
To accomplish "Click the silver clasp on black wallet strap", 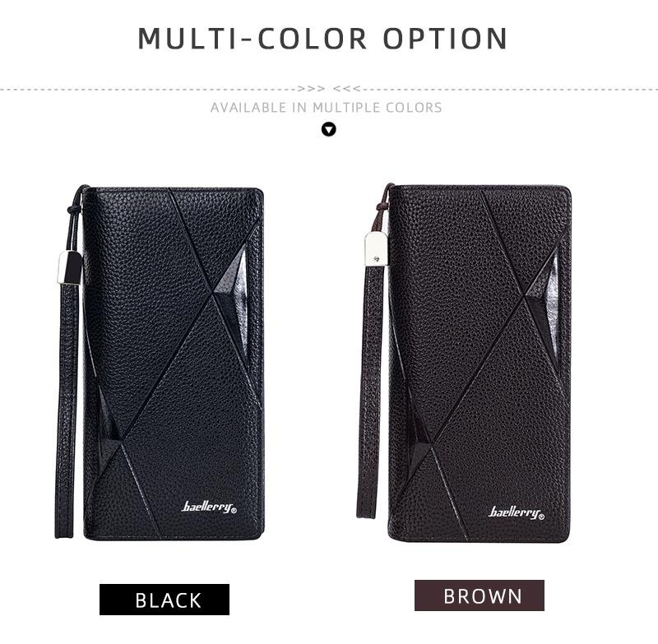I will pos(70,267).
